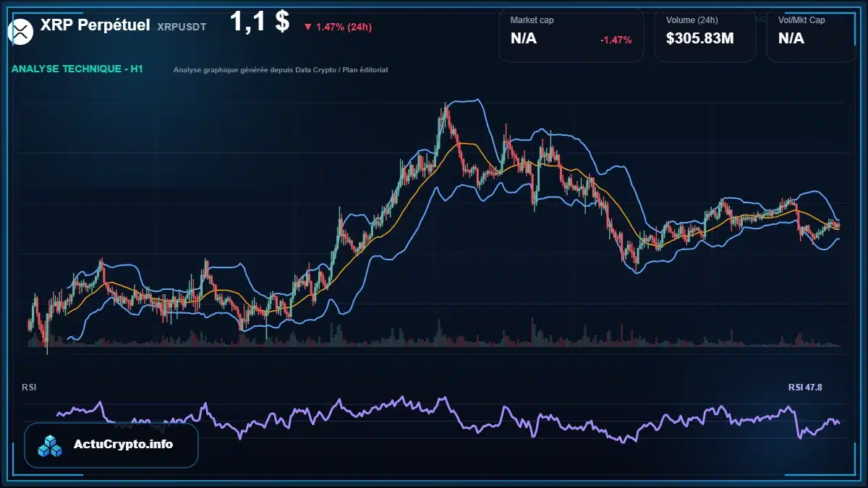The height and width of the screenshot is (488, 868).
Task: Click the "1,1 $" price value
Action: click(x=260, y=22)
